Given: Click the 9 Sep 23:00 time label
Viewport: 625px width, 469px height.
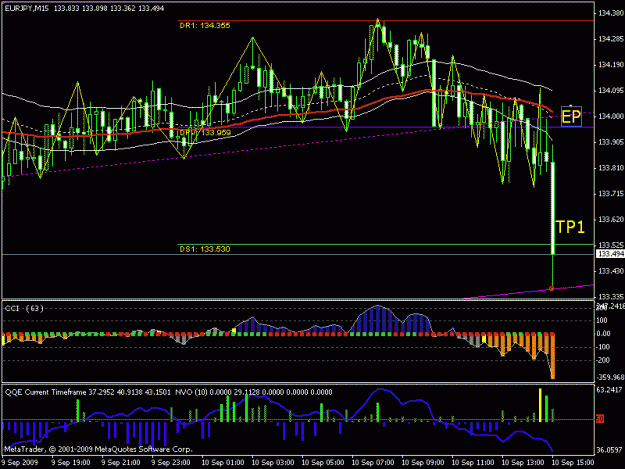Looking at the screenshot, I should [x=171, y=463].
